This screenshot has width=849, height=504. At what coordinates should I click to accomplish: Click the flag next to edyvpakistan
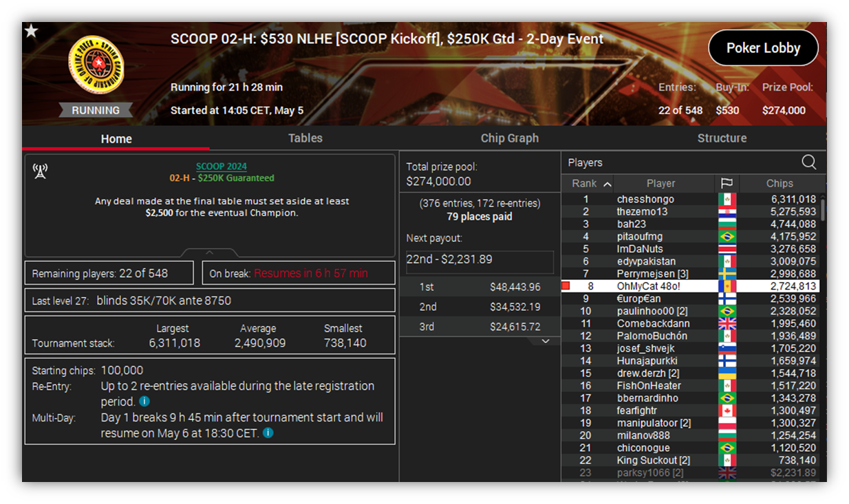(x=727, y=261)
